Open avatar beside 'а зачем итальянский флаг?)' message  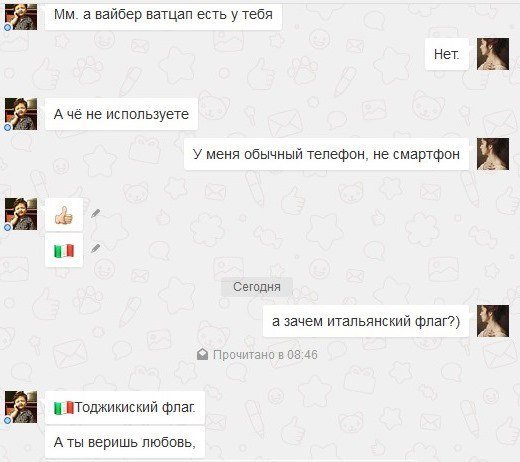[493, 321]
